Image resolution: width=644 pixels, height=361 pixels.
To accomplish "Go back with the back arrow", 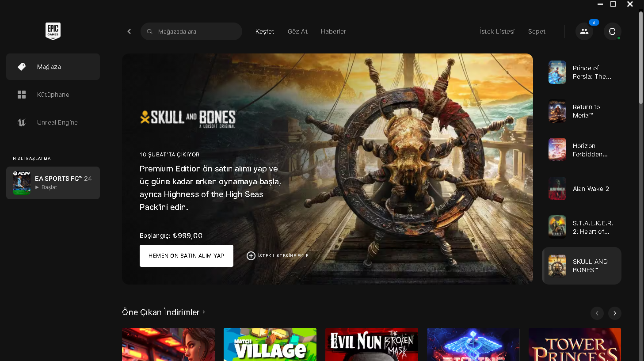I will [x=129, y=31].
